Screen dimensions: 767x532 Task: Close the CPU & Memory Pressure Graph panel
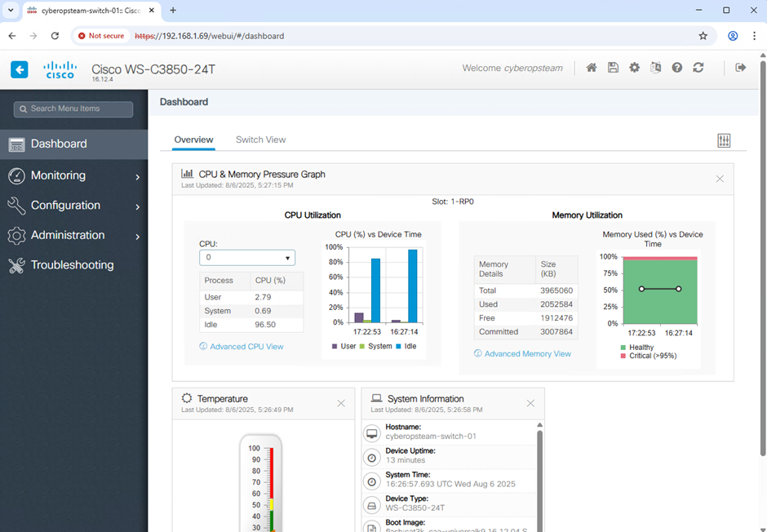tap(720, 179)
